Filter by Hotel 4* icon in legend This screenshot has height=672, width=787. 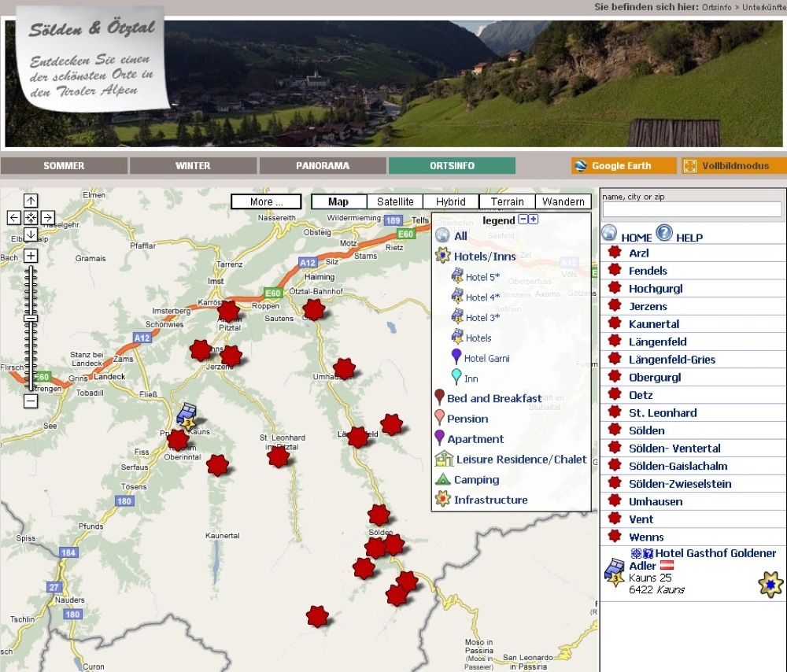456,296
